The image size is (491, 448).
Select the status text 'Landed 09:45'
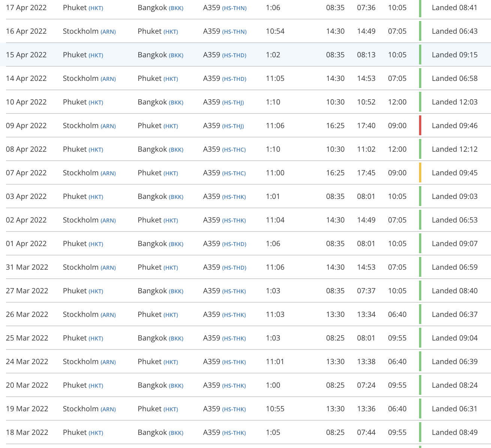coord(455,173)
